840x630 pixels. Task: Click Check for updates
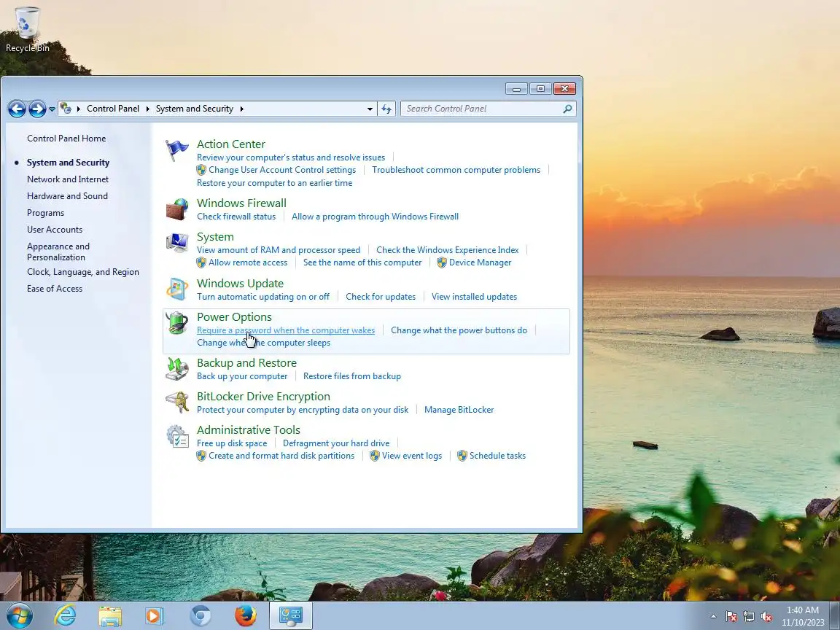[381, 297]
